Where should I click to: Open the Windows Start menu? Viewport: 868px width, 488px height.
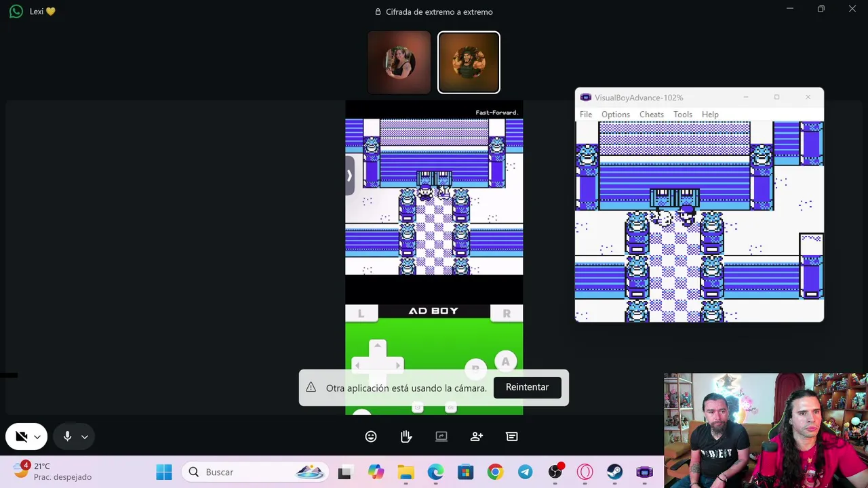[x=164, y=472]
